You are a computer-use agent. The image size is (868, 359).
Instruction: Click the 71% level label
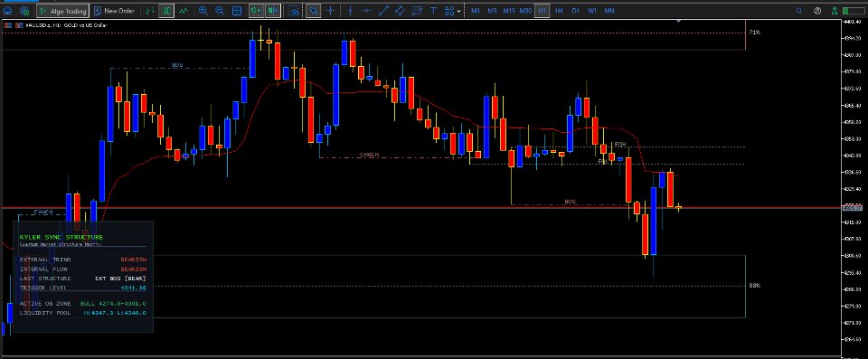(x=754, y=33)
